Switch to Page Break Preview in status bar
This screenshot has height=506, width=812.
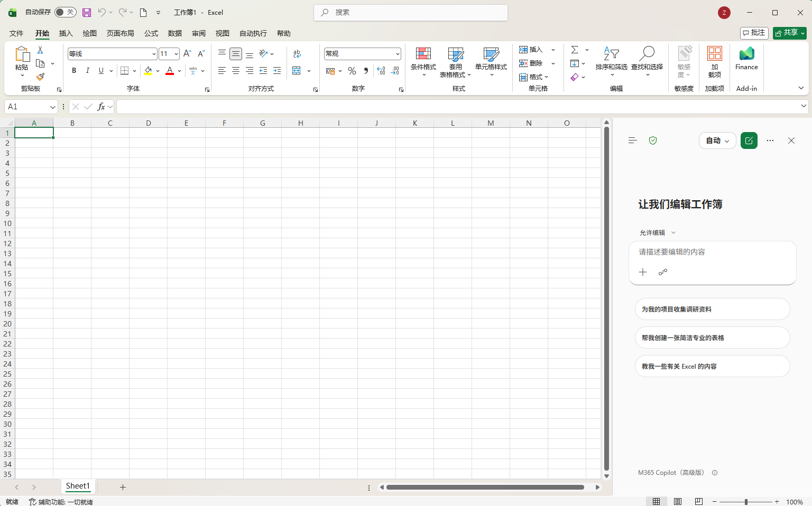699,501
